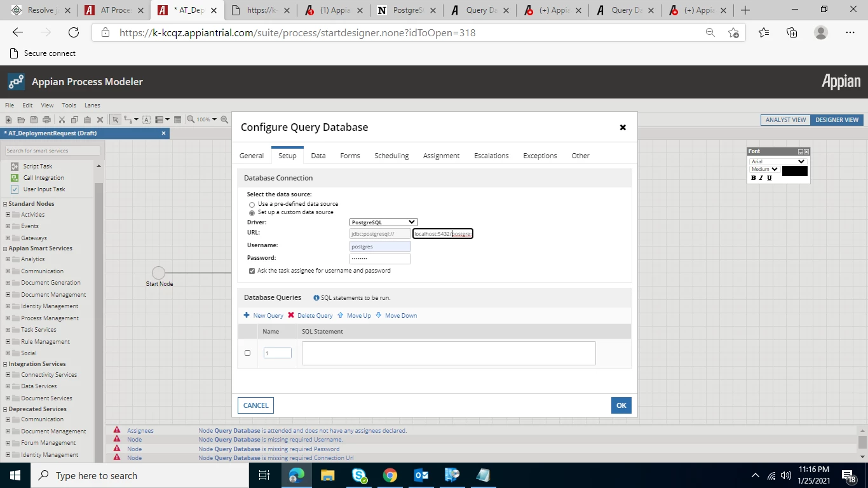The image size is (868, 488).
Task: Click the Print toolbar icon
Action: pyautogui.click(x=46, y=119)
